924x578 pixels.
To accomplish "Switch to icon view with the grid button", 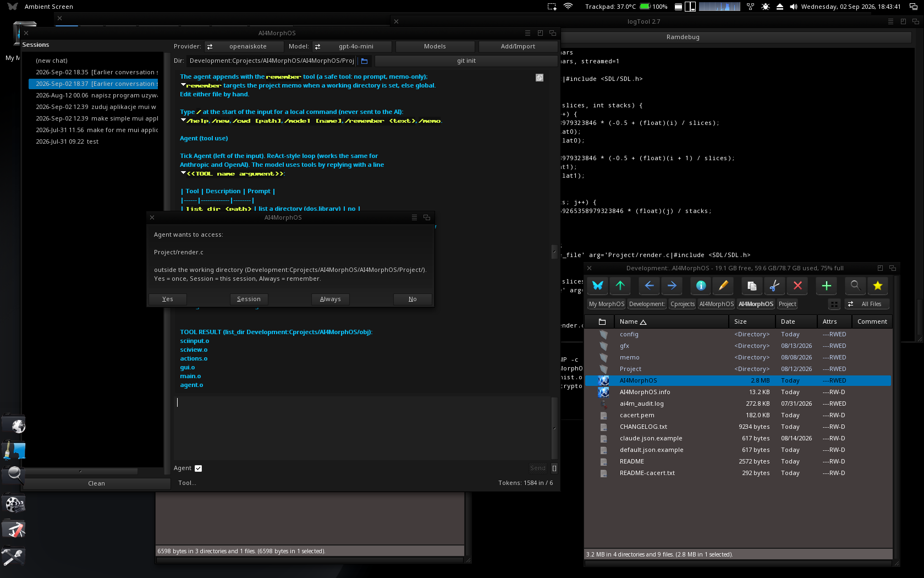I will [x=834, y=304].
